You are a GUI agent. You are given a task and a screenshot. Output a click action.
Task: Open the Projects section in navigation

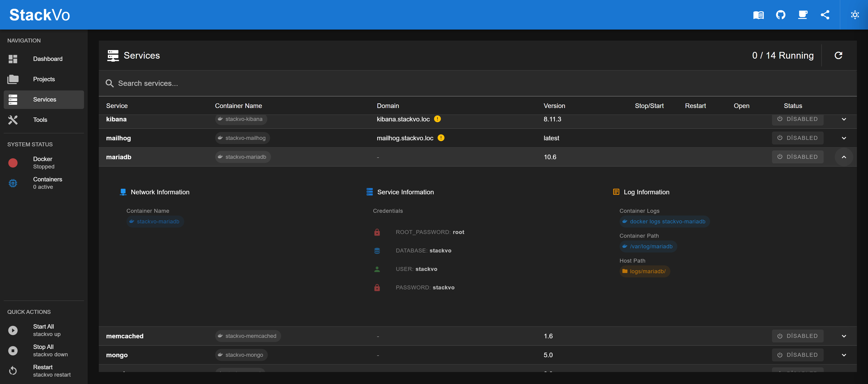point(44,79)
